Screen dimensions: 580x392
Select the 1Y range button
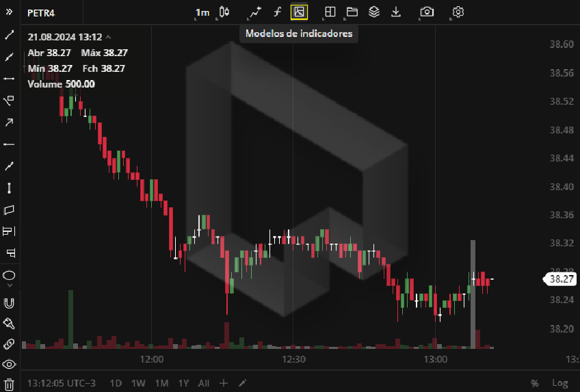coord(184,383)
